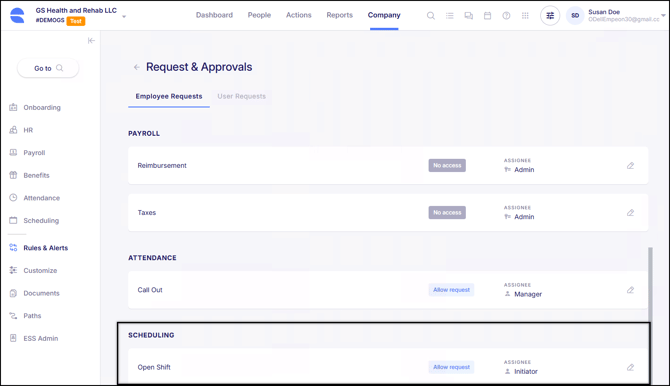Click the Initiator assignee on Open Shift
The height and width of the screenshot is (386, 670).
(x=526, y=371)
